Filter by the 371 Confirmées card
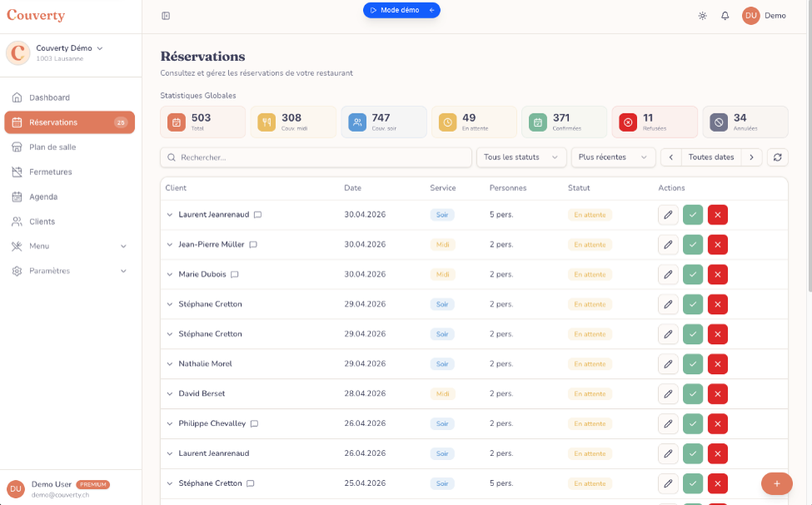812x505 pixels. point(564,122)
